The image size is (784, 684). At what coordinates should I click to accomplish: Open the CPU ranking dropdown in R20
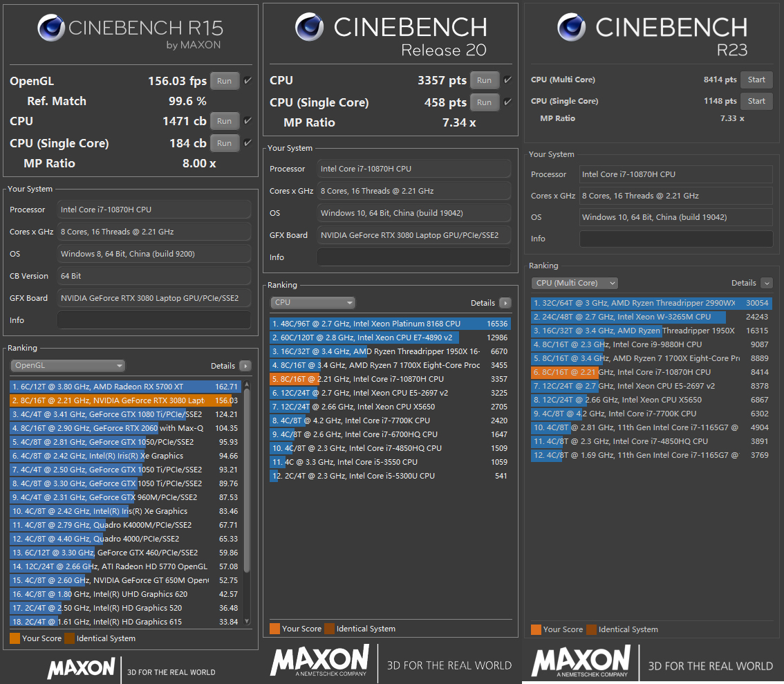pyautogui.click(x=312, y=303)
